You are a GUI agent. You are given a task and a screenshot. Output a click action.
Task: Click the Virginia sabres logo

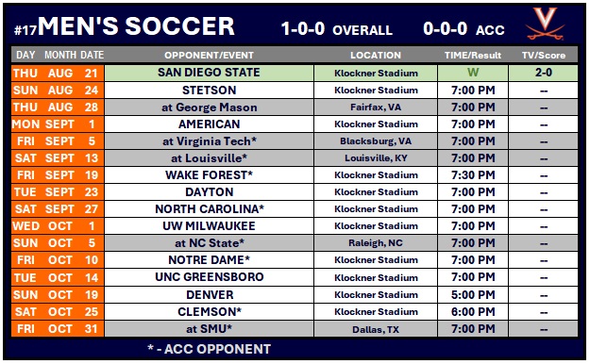click(545, 24)
